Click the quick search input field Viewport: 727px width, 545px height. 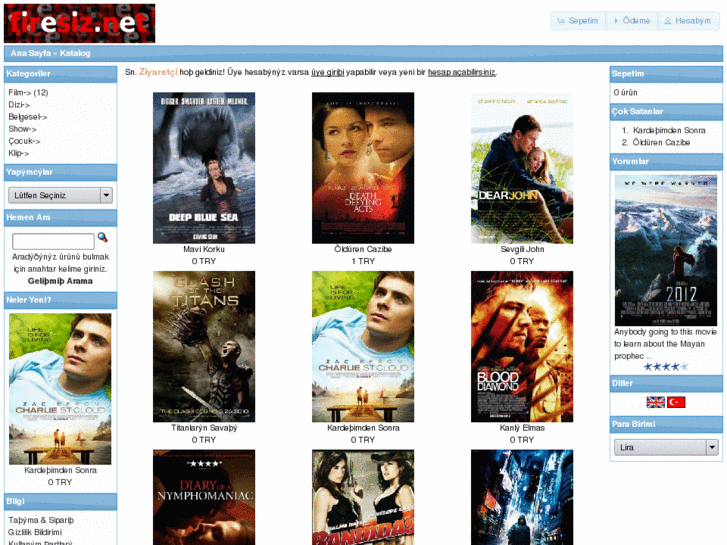click(53, 241)
